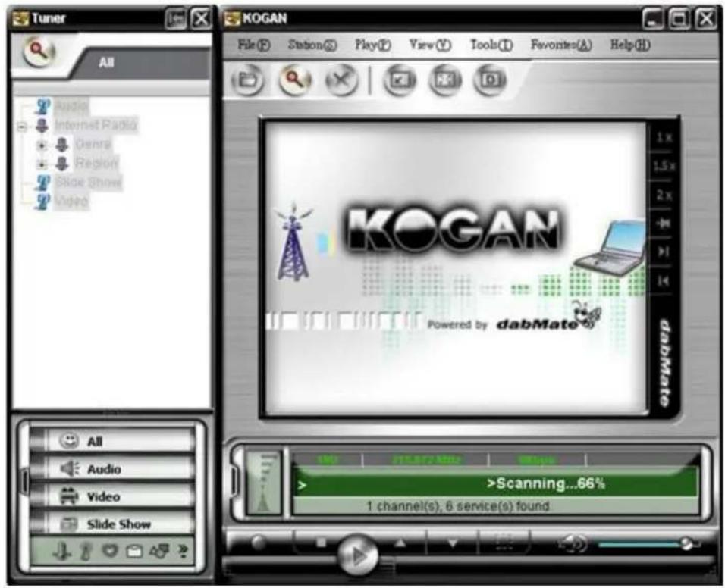Image resolution: width=725 pixels, height=588 pixels.
Task: Open the Favorites menu
Action: 561,45
